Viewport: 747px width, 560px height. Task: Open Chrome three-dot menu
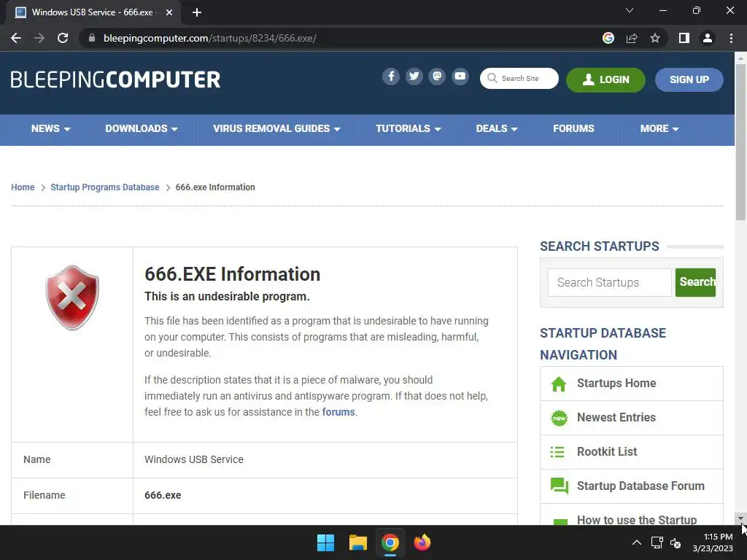click(731, 38)
